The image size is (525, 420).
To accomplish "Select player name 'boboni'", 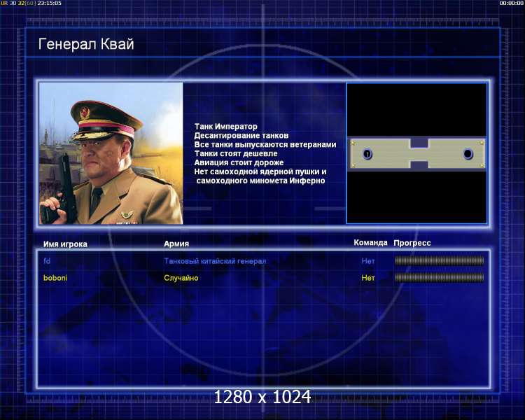I will (x=55, y=278).
